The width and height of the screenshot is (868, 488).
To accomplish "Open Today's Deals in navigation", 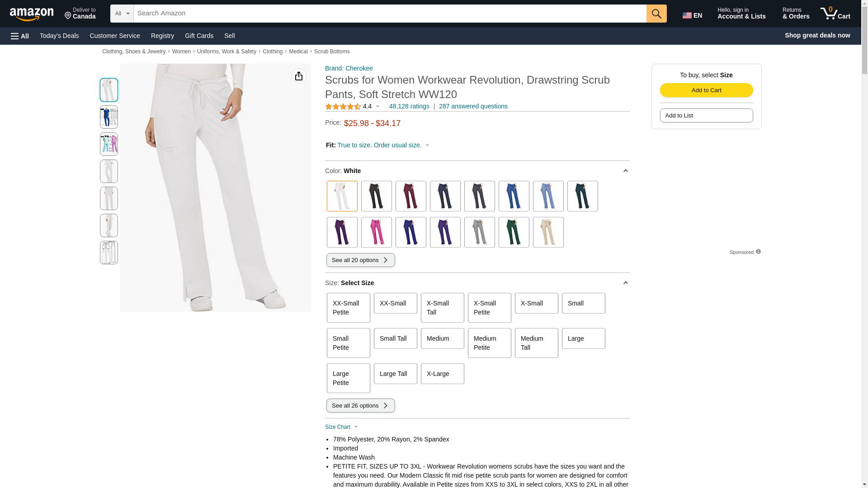I will click(59, 36).
